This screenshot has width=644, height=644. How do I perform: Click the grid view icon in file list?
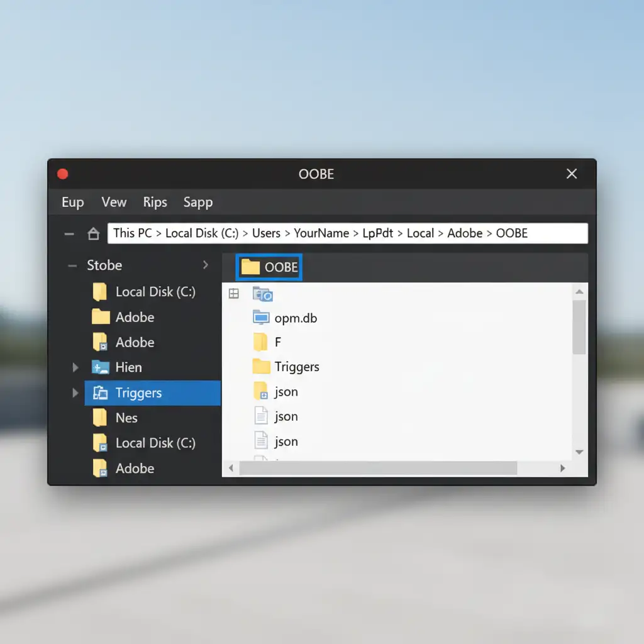[x=233, y=294]
